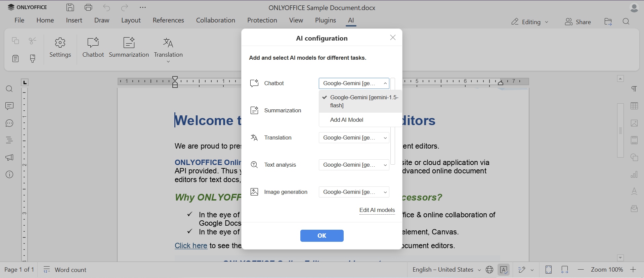Viewport: 644px width, 278px height.
Task: Click the user avatar icon
Action: (x=634, y=7)
